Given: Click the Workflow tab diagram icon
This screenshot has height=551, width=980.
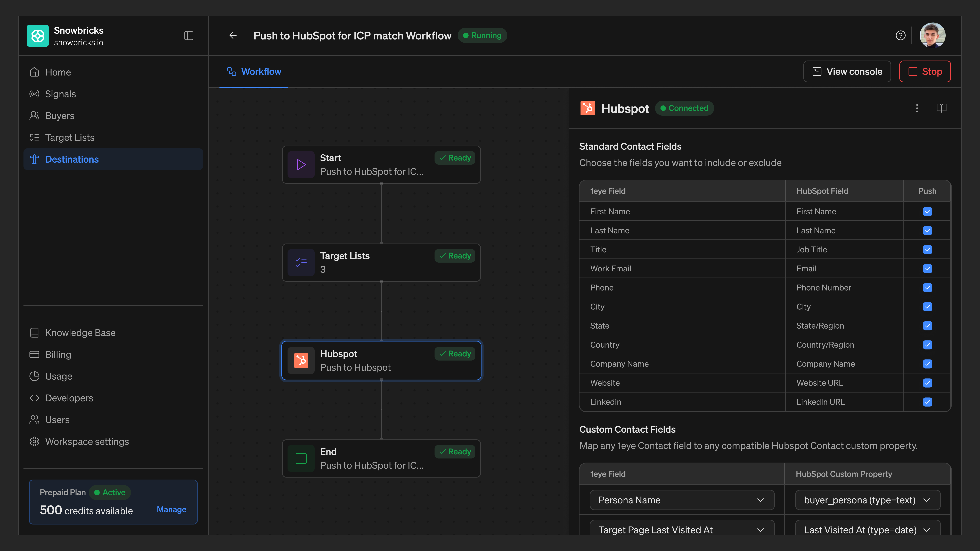Looking at the screenshot, I should 232,71.
